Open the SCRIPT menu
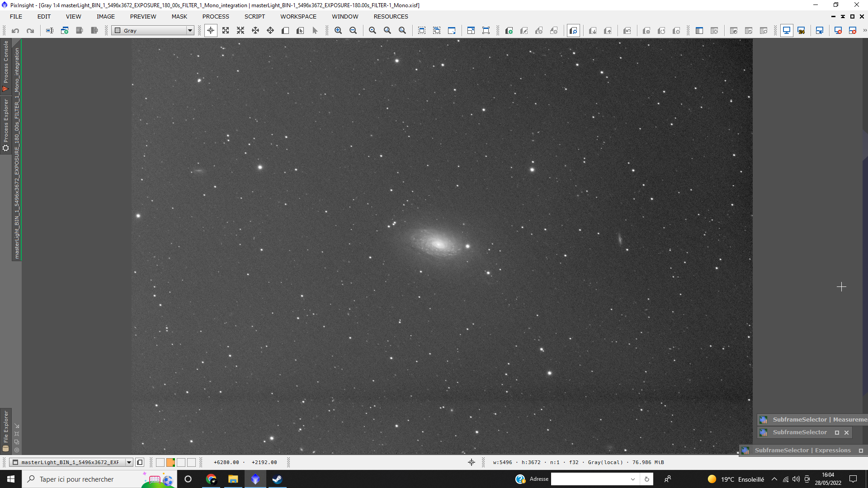This screenshot has height=488, width=868. (x=255, y=17)
